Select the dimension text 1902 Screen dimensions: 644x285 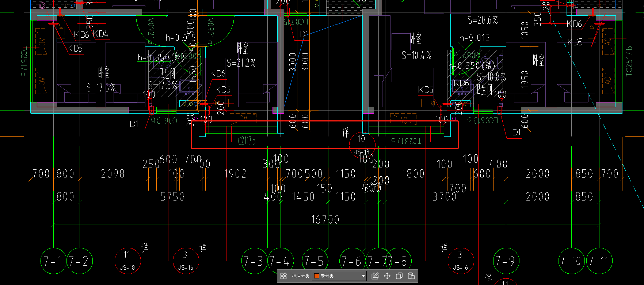coord(235,173)
